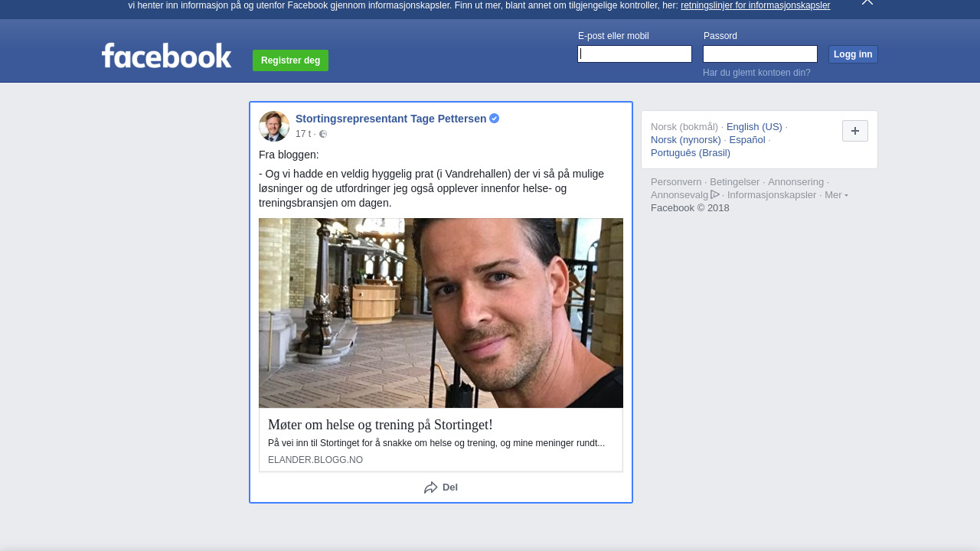Click the AdChoices triangle icon
Image resolution: width=980 pixels, height=551 pixels.
pos(715,194)
